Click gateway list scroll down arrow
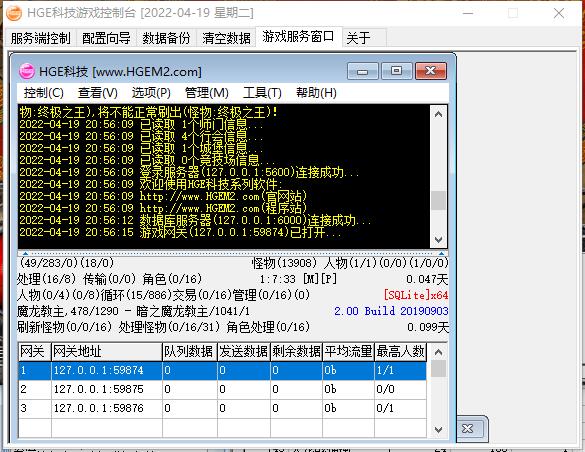The height and width of the screenshot is (452, 585). pyautogui.click(x=439, y=430)
